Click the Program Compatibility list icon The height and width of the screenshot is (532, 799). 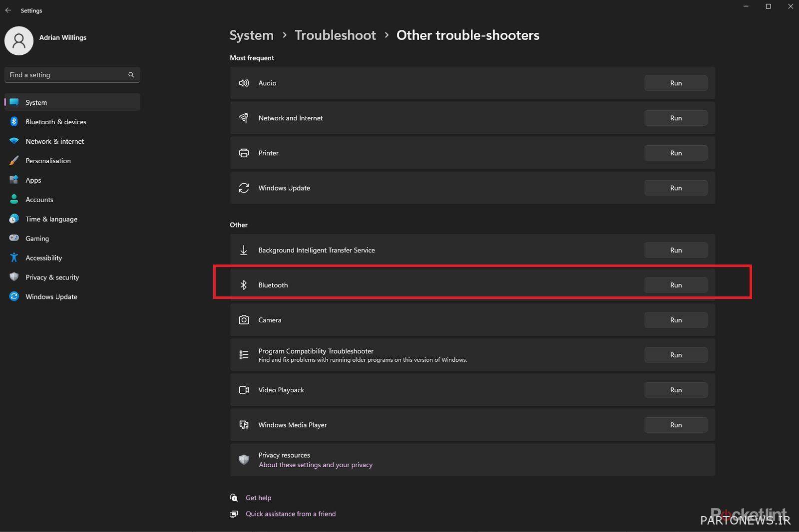244,355
